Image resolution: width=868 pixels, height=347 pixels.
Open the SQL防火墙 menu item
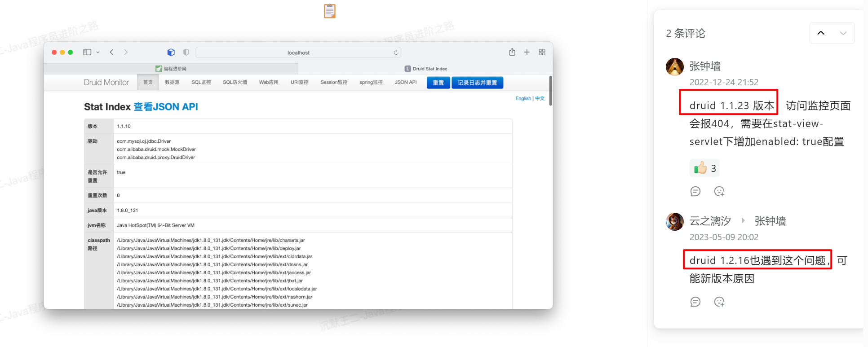point(235,82)
